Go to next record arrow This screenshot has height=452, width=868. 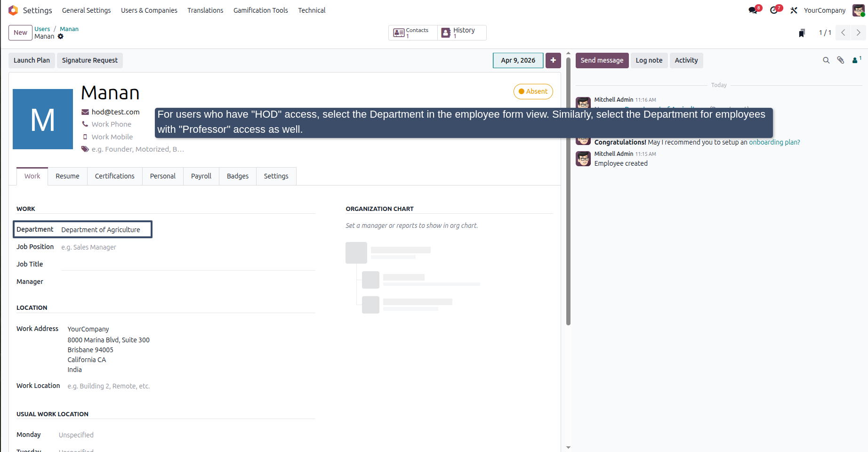pyautogui.click(x=858, y=32)
